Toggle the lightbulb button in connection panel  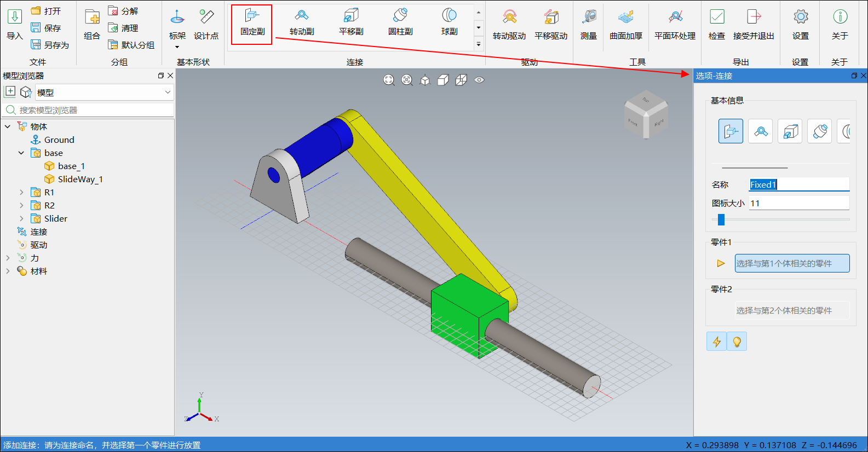[737, 341]
